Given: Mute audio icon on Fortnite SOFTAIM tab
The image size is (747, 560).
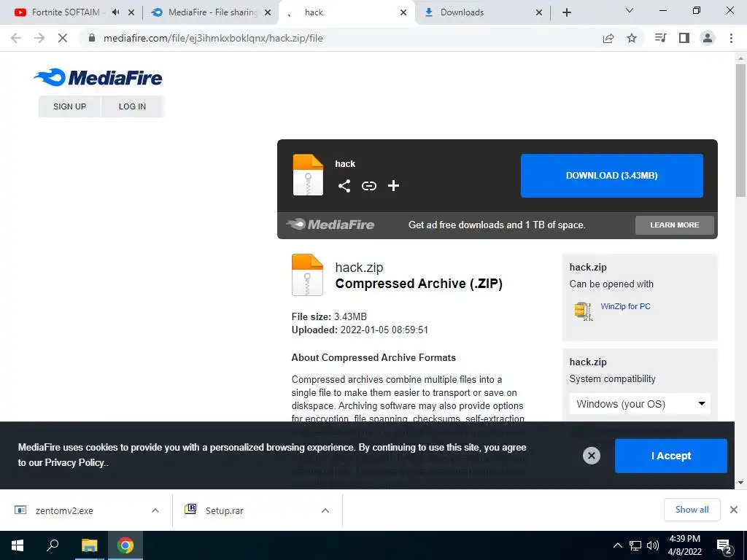Looking at the screenshot, I should click(116, 12).
